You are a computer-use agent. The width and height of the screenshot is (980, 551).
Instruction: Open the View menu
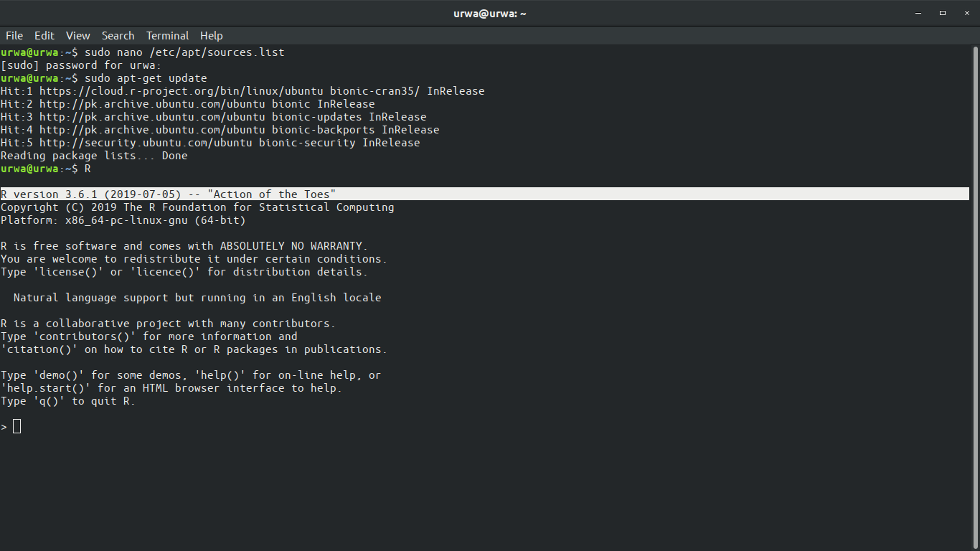pos(78,35)
